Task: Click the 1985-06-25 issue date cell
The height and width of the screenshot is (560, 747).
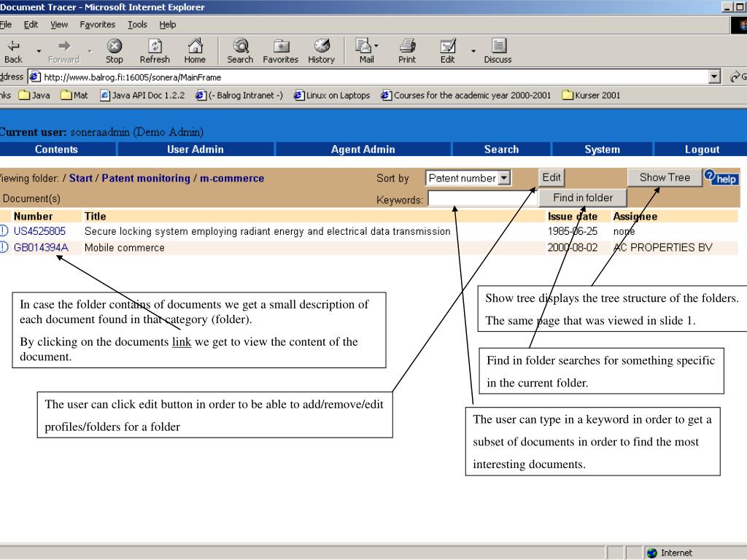Action: tap(572, 231)
